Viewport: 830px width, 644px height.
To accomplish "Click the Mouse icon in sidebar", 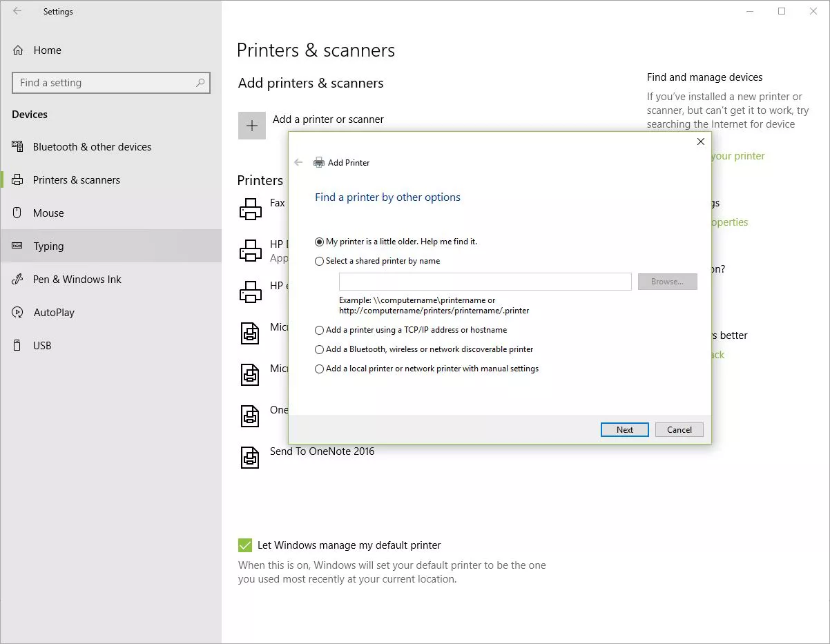I will pyautogui.click(x=18, y=213).
